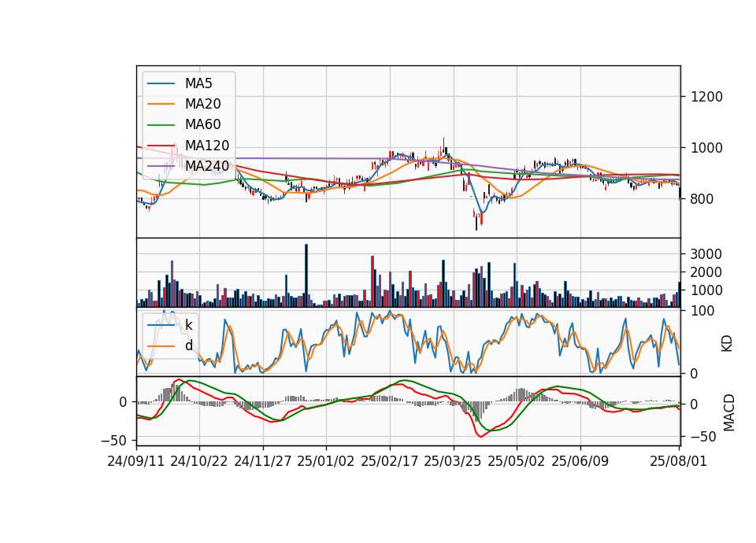This screenshot has width=756, height=543.
Task: Click the 24/09/11 date axis label
Action: tap(136, 461)
